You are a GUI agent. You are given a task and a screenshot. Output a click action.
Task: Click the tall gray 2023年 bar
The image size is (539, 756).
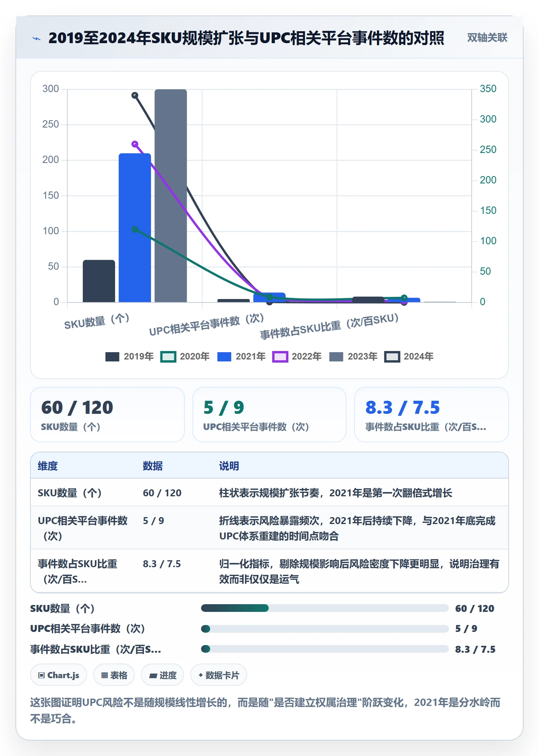(x=171, y=196)
